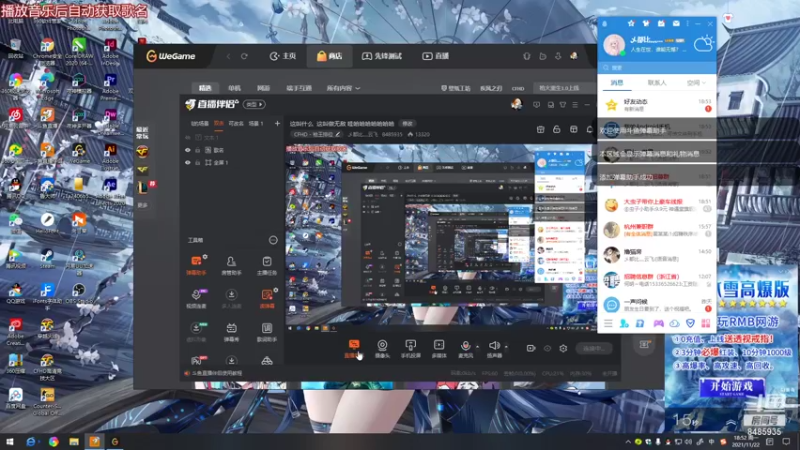This screenshot has width=800, height=450.
Task: Click the CFHD link in store bar
Action: pos(518,88)
